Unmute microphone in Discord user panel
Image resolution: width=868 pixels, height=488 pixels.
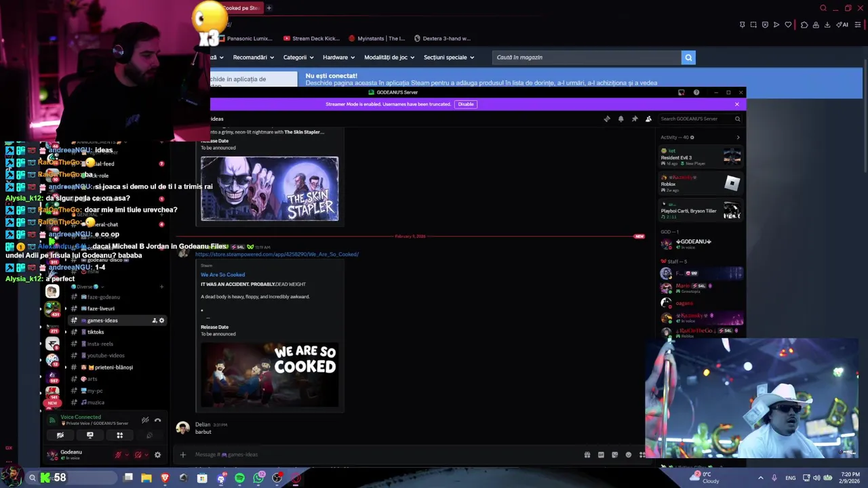point(118,455)
